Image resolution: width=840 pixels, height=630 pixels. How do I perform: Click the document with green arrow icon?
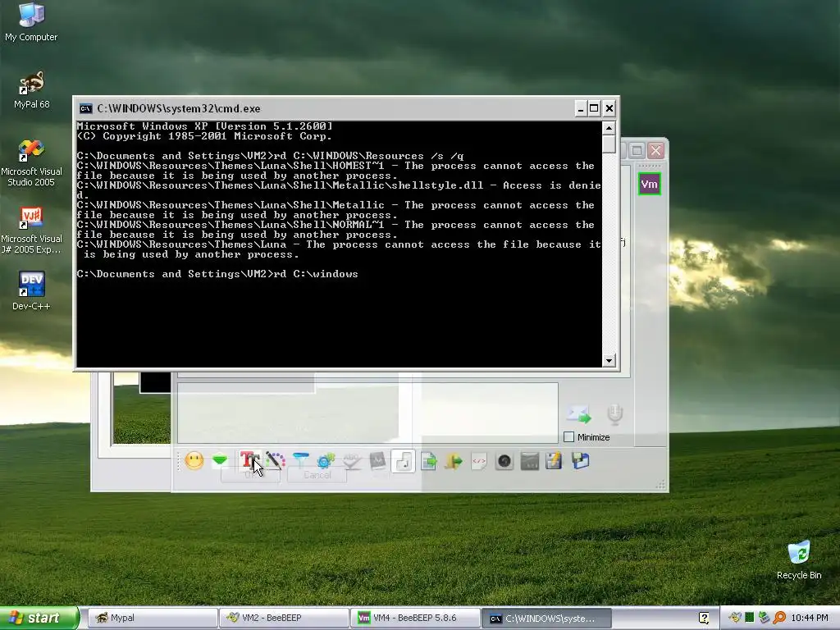pyautogui.click(x=428, y=461)
